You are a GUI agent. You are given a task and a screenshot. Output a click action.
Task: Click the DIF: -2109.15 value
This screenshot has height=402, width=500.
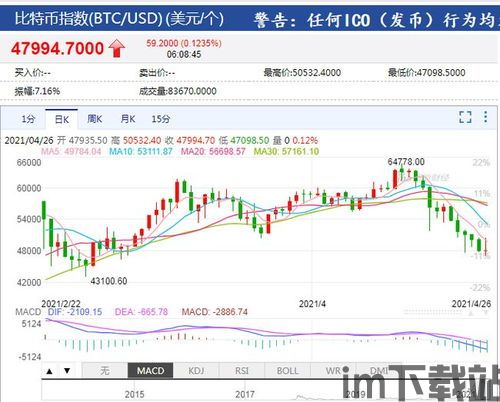(75, 312)
